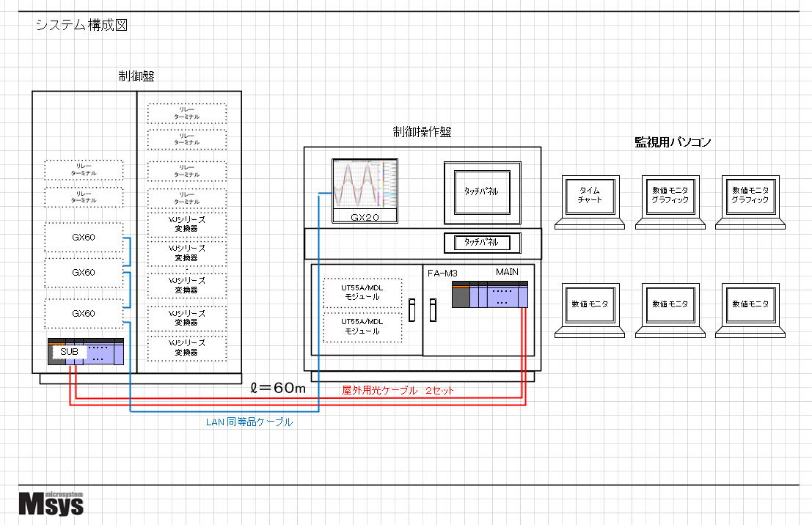812x525 pixels.
Task: Click the door handle beside UT55A/MDL modules
Action: pyautogui.click(x=412, y=309)
